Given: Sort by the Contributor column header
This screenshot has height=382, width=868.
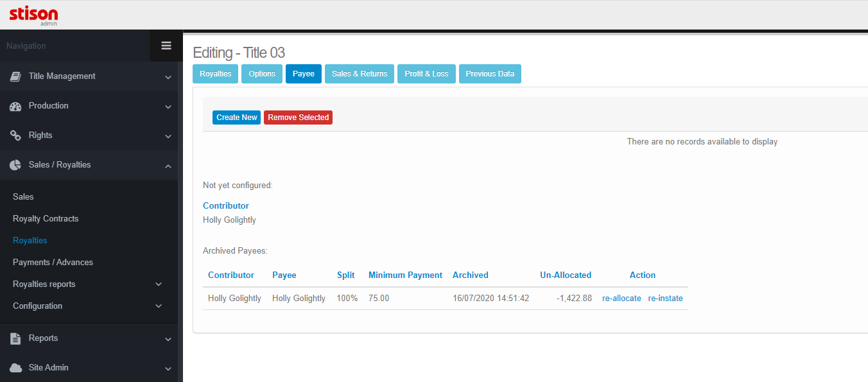Looking at the screenshot, I should [x=231, y=275].
